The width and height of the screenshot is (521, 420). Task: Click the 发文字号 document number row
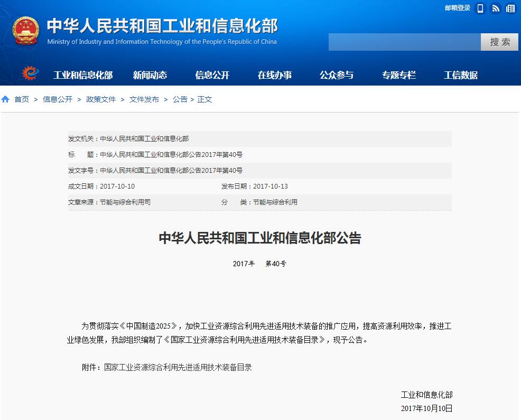260,171
